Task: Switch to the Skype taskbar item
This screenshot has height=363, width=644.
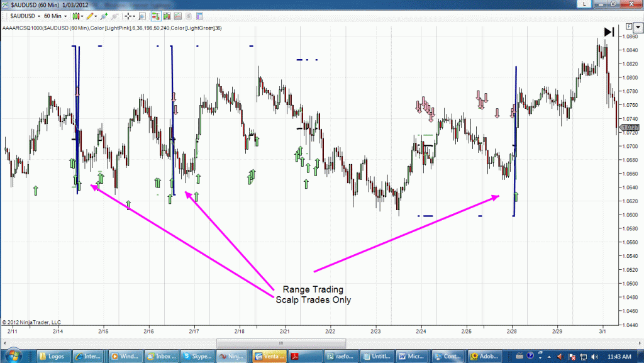Action: [197, 357]
